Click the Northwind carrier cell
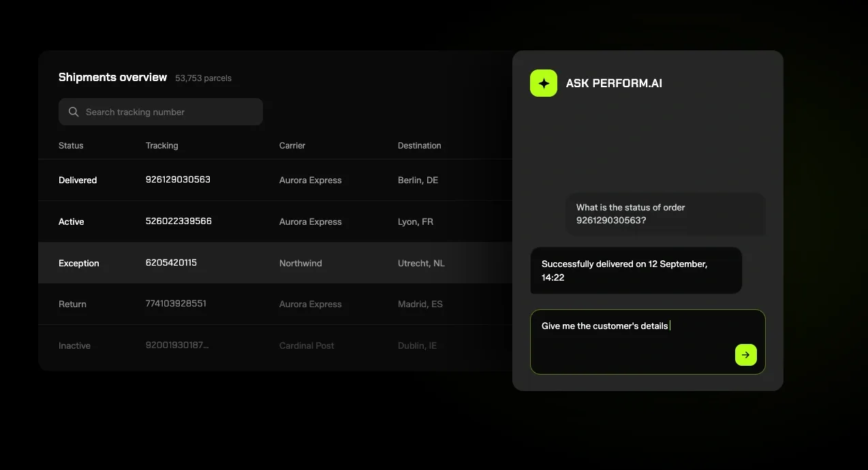This screenshot has height=470, width=868. pyautogui.click(x=300, y=264)
